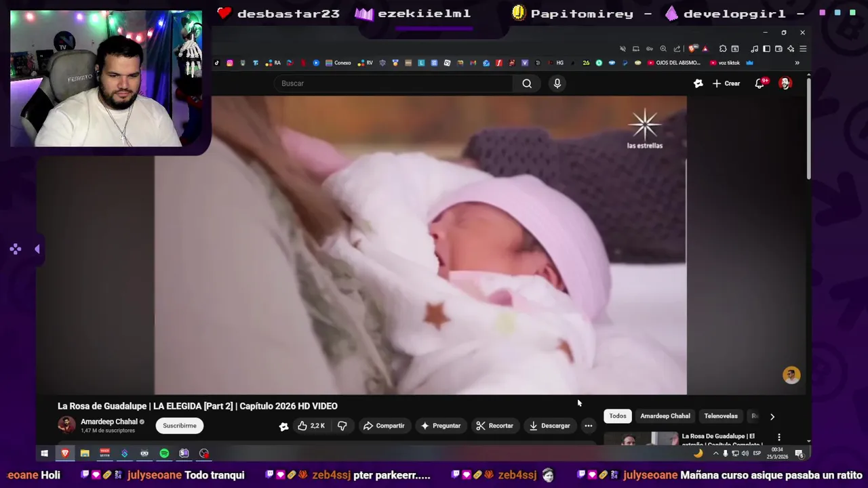Click the muted speaker icon in address bar
Image resolution: width=868 pixels, height=488 pixels.
pyautogui.click(x=623, y=49)
